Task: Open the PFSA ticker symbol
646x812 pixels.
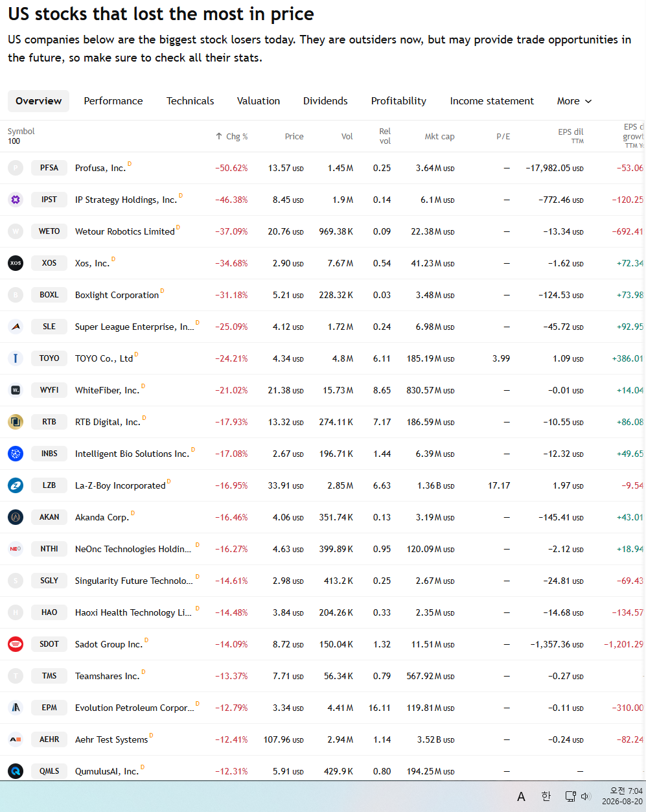Action: click(49, 168)
